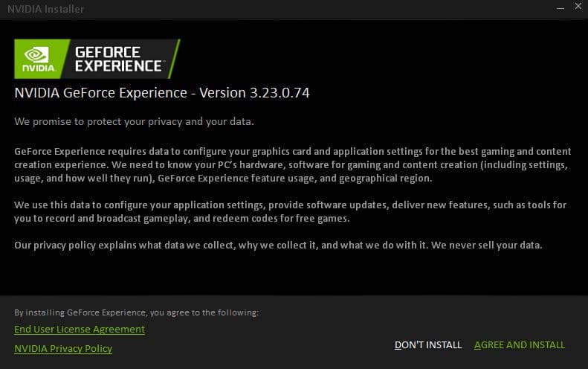This screenshot has width=588, height=369.
Task: Click the "NVIDIA GeForce Experience" version heading
Action: [101, 93]
